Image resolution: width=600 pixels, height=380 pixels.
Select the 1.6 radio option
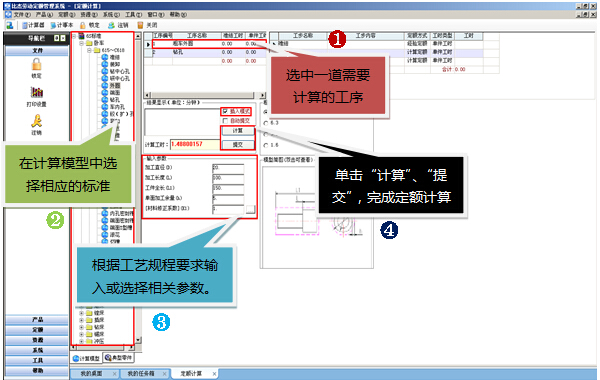coord(266,145)
